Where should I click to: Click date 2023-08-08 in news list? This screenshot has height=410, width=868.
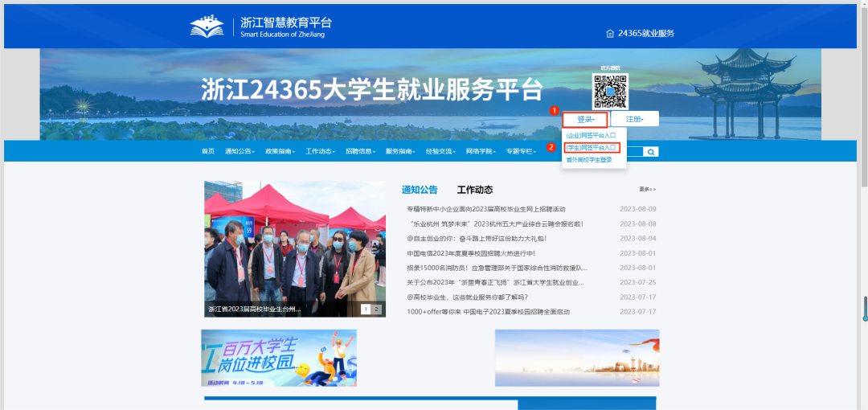pyautogui.click(x=637, y=223)
